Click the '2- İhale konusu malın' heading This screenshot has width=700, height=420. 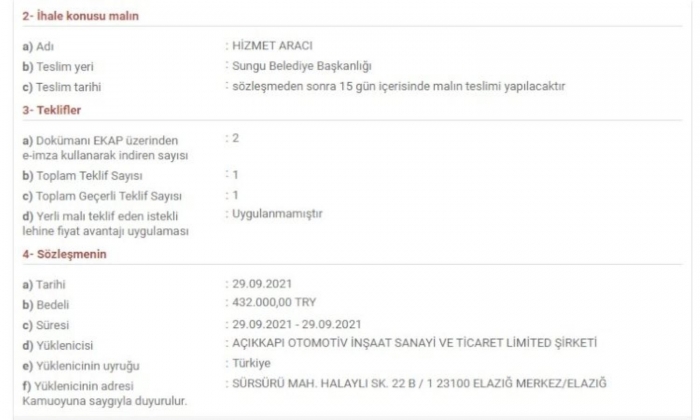pyautogui.click(x=80, y=16)
